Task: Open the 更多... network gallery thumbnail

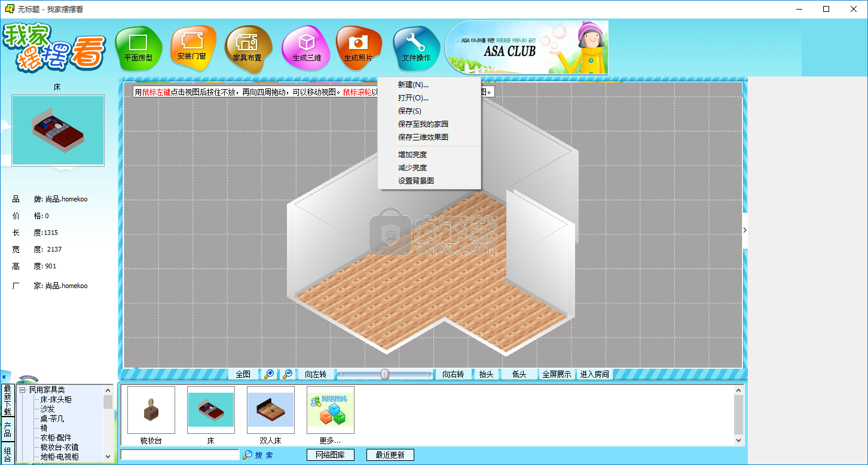Action: pyautogui.click(x=331, y=410)
